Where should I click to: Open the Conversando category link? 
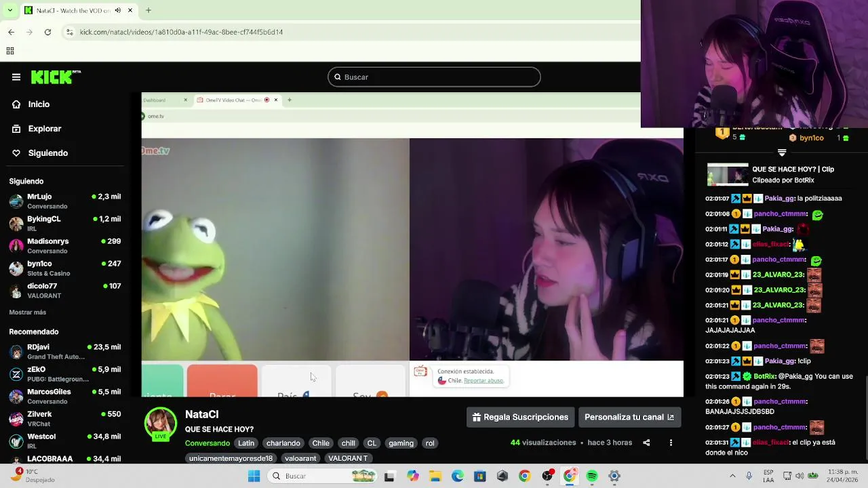(x=208, y=443)
